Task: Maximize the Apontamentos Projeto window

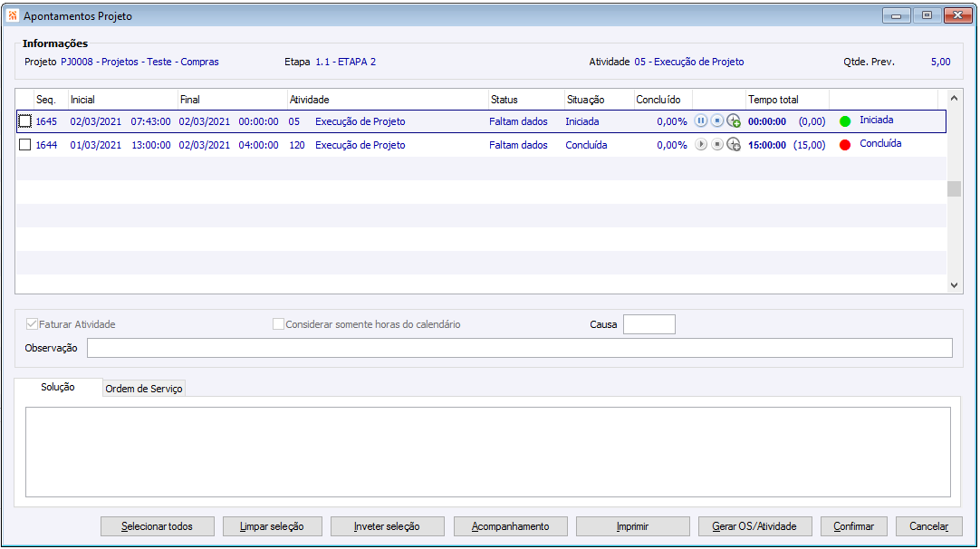Action: [927, 15]
